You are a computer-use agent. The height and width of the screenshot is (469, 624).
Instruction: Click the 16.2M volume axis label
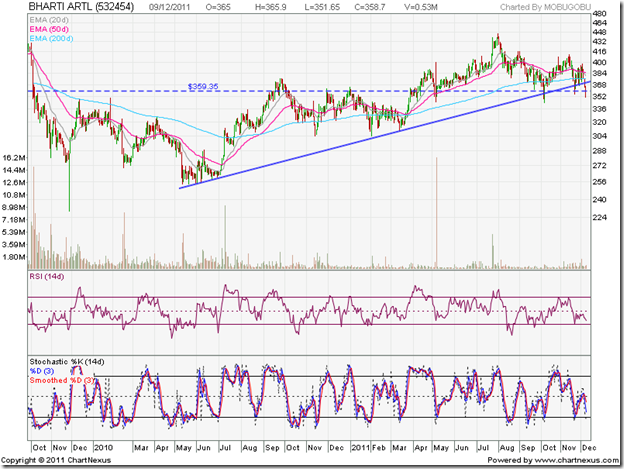14,158
